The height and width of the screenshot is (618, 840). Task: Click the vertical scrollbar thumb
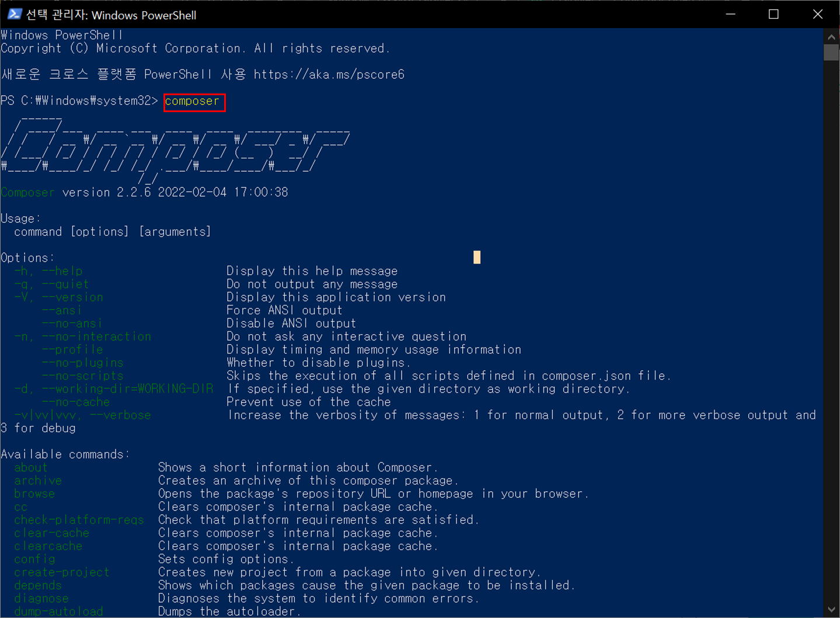click(831, 52)
